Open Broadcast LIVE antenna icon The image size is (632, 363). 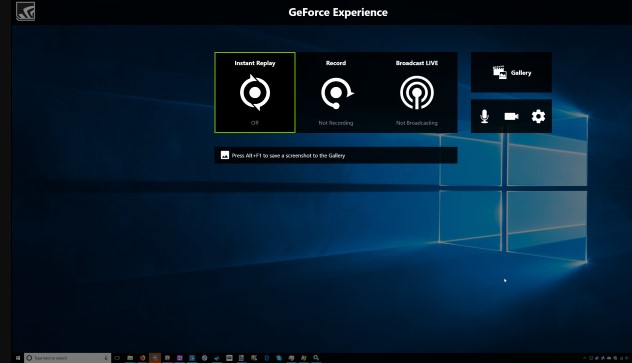coord(417,93)
